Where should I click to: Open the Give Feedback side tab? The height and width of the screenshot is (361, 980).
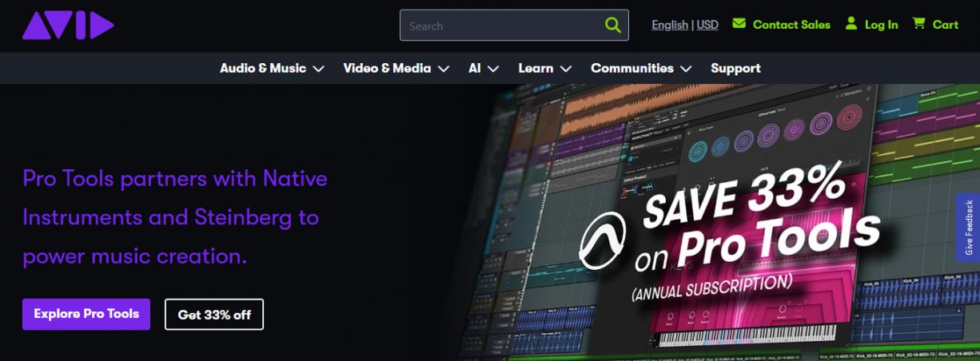[x=969, y=228]
